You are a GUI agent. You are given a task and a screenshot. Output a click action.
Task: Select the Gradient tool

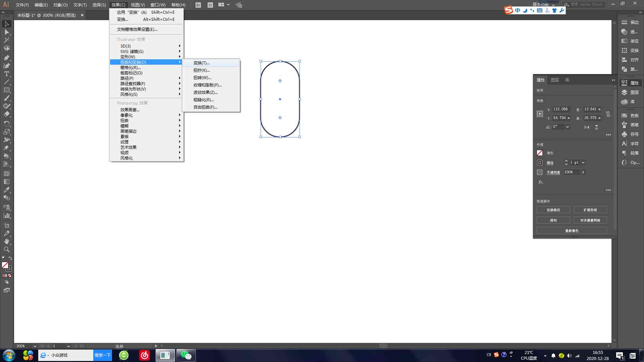coord(6,182)
